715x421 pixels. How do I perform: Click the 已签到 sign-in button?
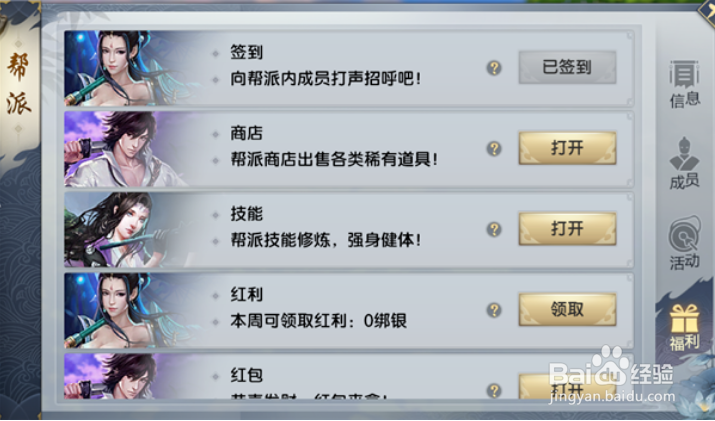click(x=567, y=68)
